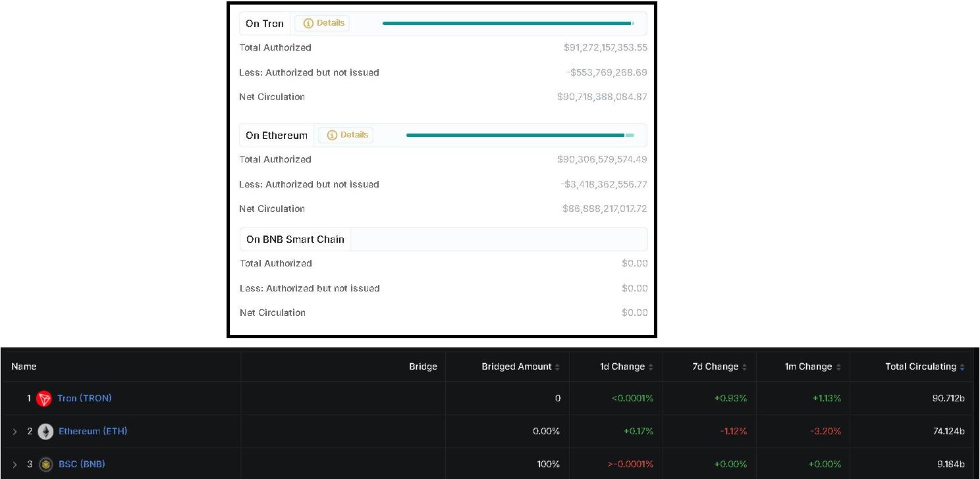The width and height of the screenshot is (980, 479).
Task: Click Ethereum 1d change +0.17%
Action: click(638, 431)
